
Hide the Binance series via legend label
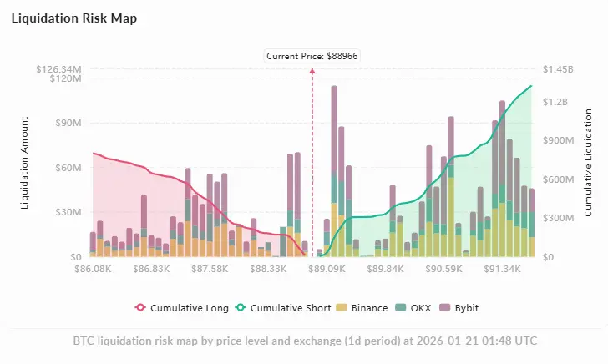[x=369, y=308]
